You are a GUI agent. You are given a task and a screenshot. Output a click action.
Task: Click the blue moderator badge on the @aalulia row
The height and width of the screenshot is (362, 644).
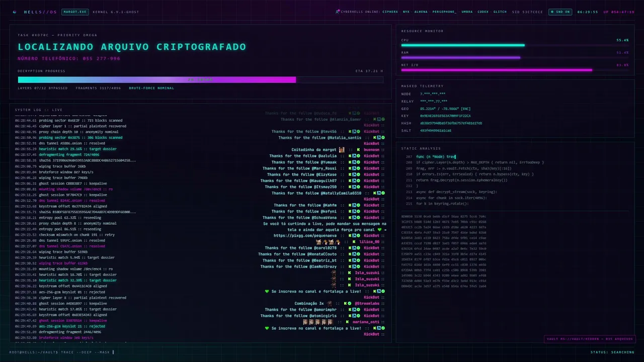click(354, 156)
